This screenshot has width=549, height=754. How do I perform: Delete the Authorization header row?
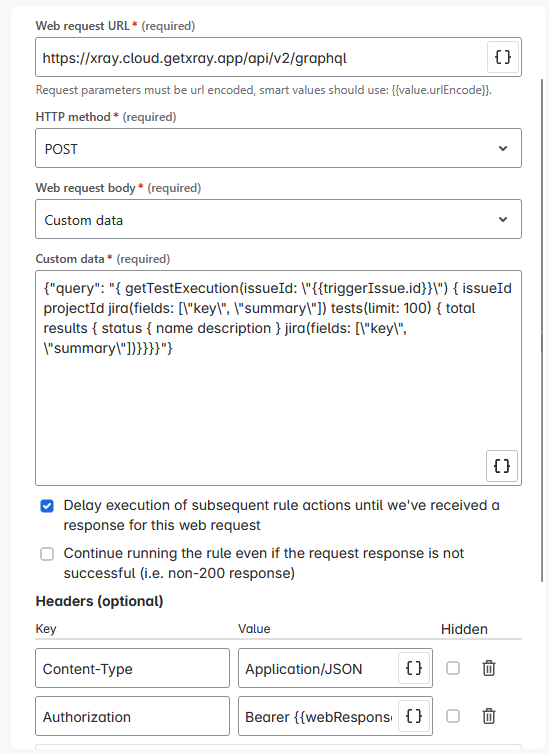489,716
